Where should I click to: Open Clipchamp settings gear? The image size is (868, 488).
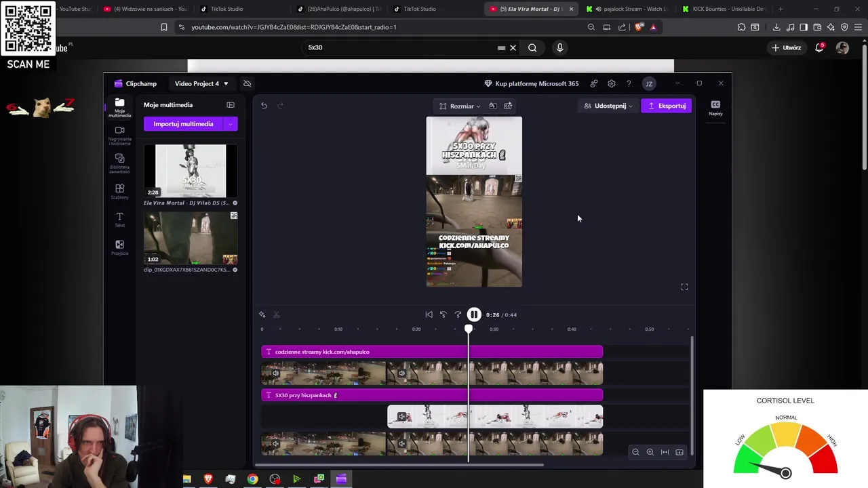tap(612, 83)
